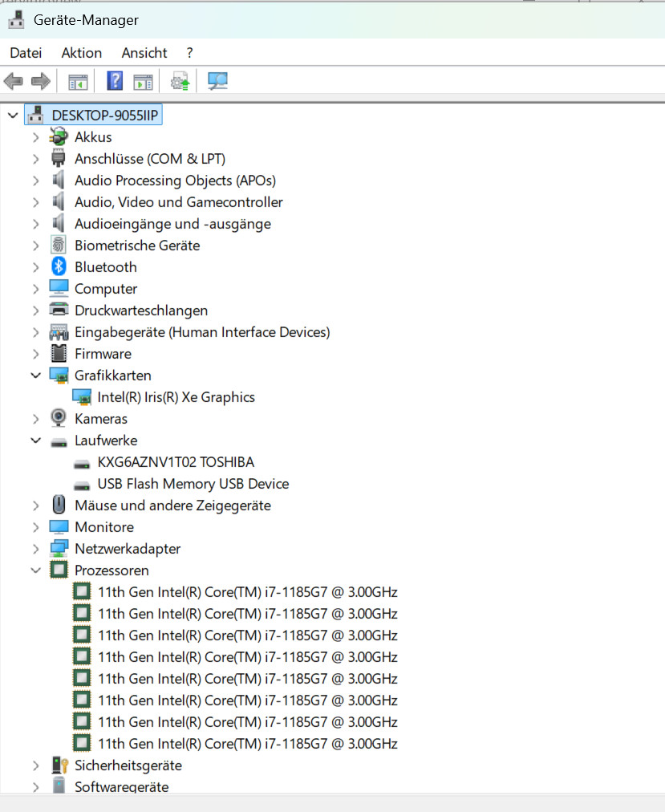The image size is (665, 812).
Task: Click the Eingabegeräte HID icon
Action: click(59, 332)
